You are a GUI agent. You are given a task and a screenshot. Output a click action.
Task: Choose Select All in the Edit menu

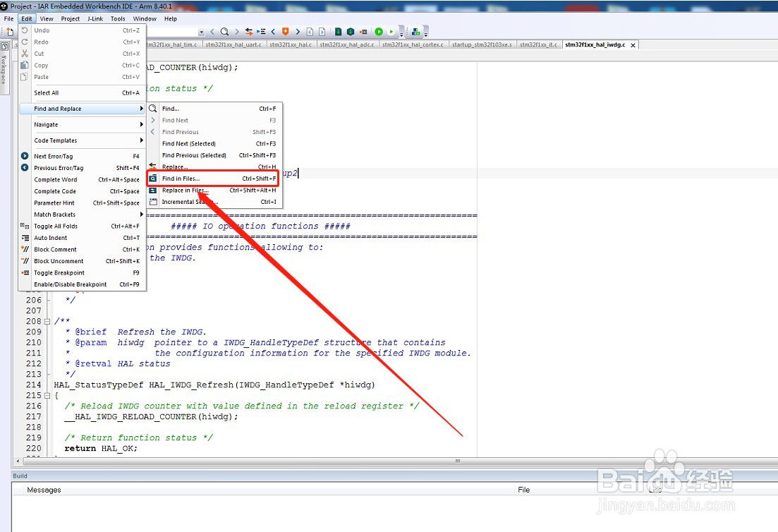pyautogui.click(x=82, y=93)
